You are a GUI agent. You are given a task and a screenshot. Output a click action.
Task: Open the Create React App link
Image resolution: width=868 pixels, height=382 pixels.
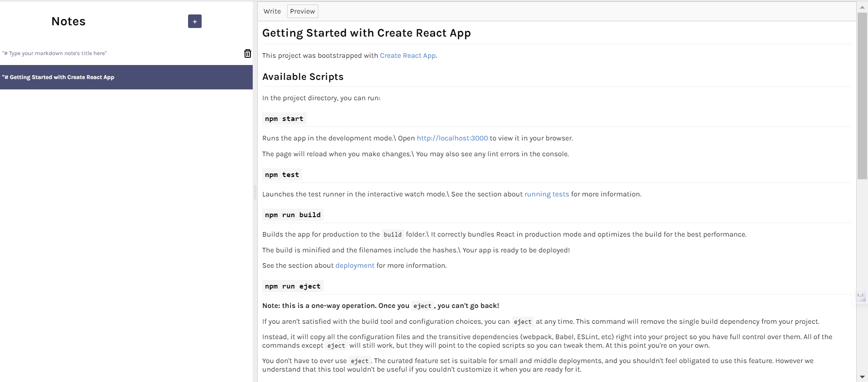tap(408, 56)
